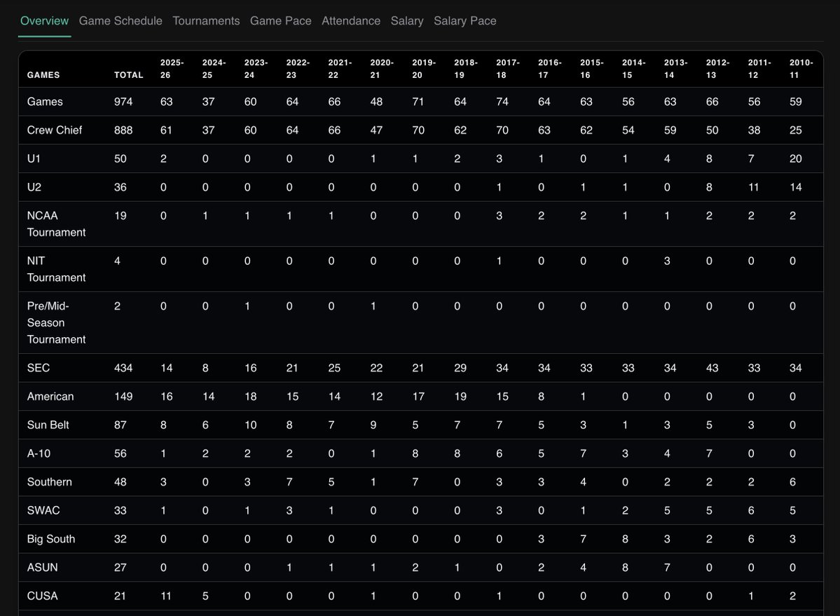Click the SEC row label

tap(39, 368)
